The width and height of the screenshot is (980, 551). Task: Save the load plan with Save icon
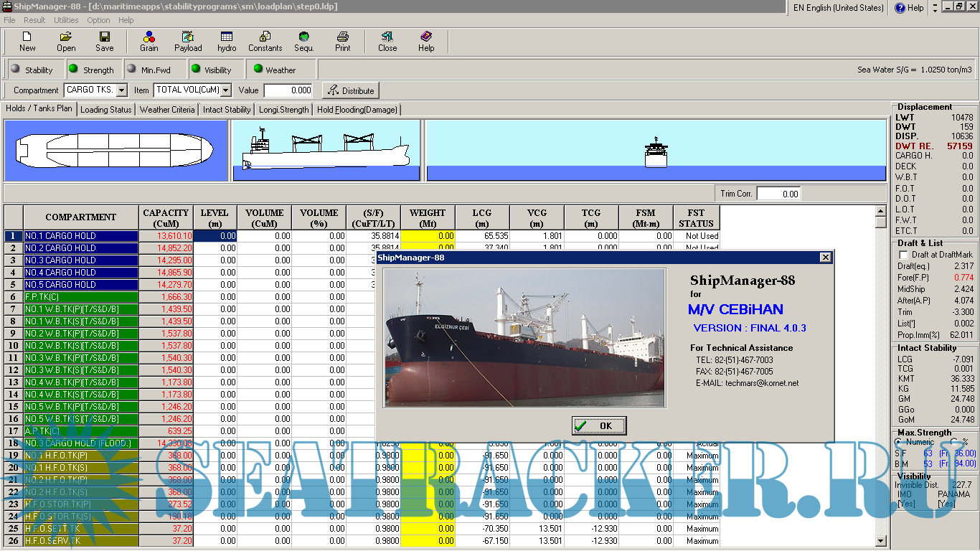click(105, 37)
